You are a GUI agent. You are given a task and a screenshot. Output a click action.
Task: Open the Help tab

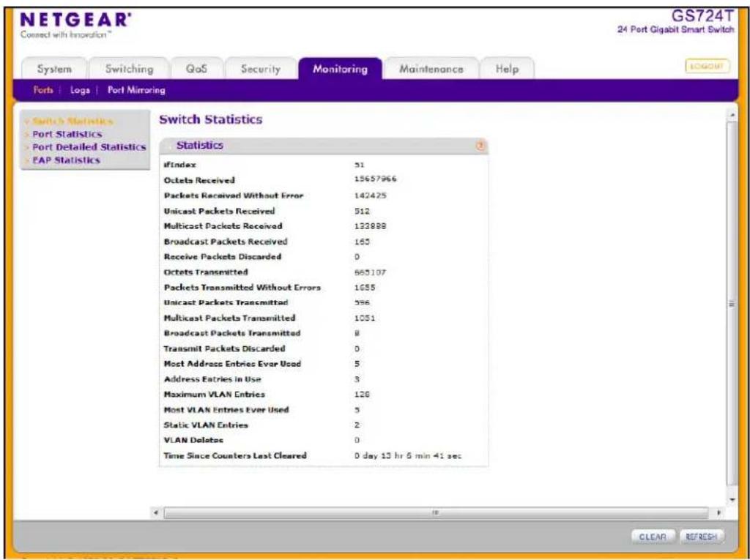(x=507, y=70)
